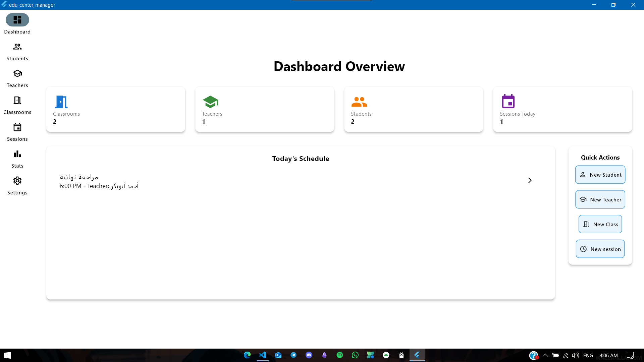Click the New session button
Viewport: 644px width, 362px height.
(x=600, y=249)
